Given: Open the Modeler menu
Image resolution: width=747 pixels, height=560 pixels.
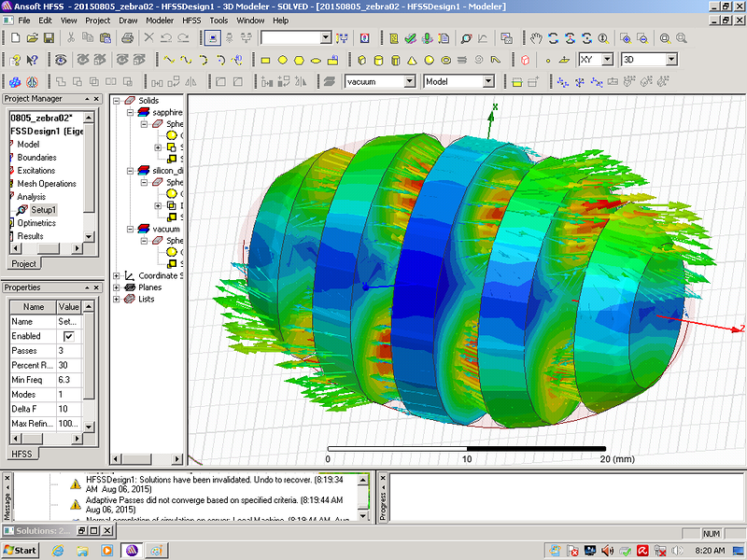Looking at the screenshot, I should [160, 20].
